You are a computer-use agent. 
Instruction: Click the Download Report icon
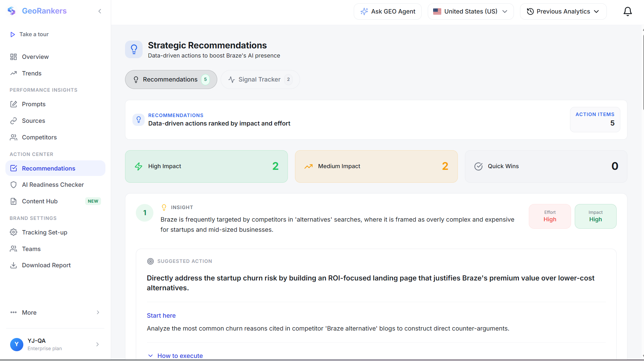(14, 265)
